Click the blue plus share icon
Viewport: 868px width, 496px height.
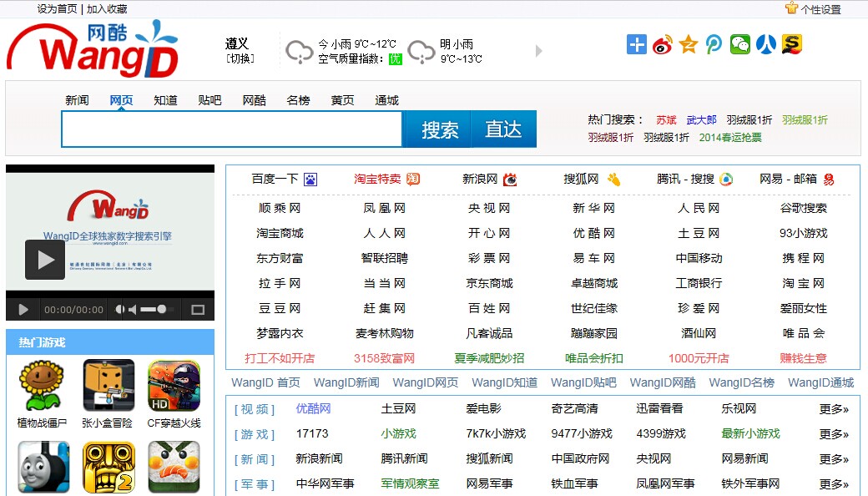click(x=637, y=44)
